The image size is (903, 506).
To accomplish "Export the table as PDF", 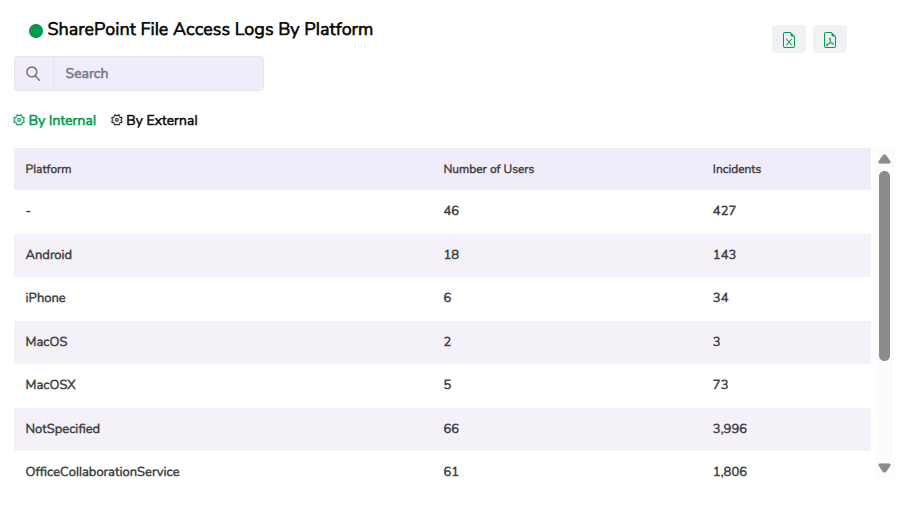I will tap(829, 40).
